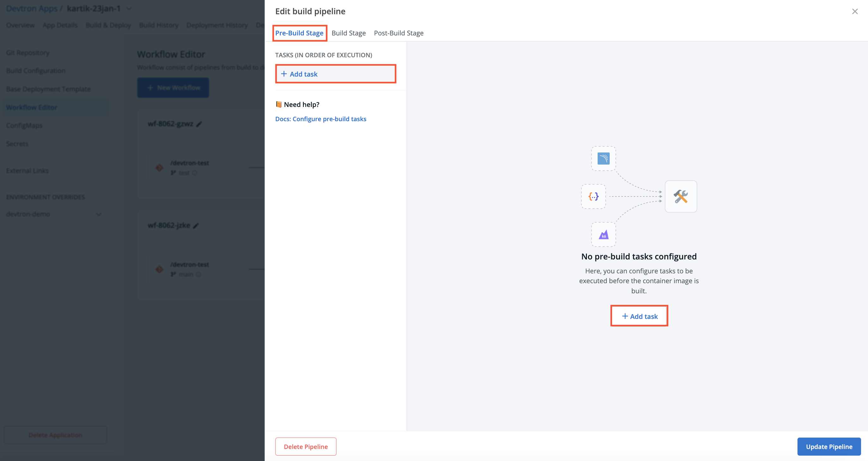This screenshot has width=868, height=461.
Task: Click the Delete Application button
Action: [55, 435]
